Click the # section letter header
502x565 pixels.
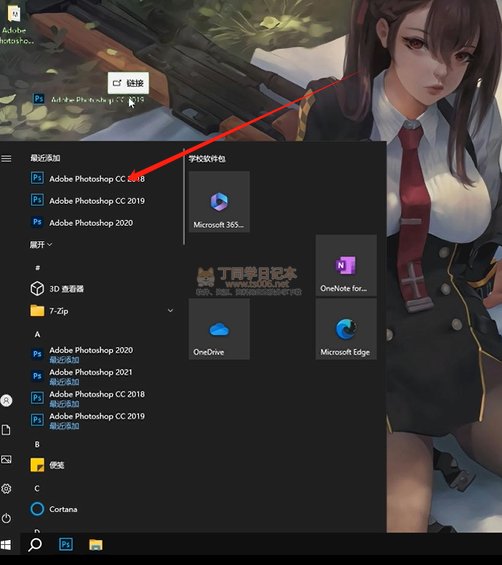(37, 267)
